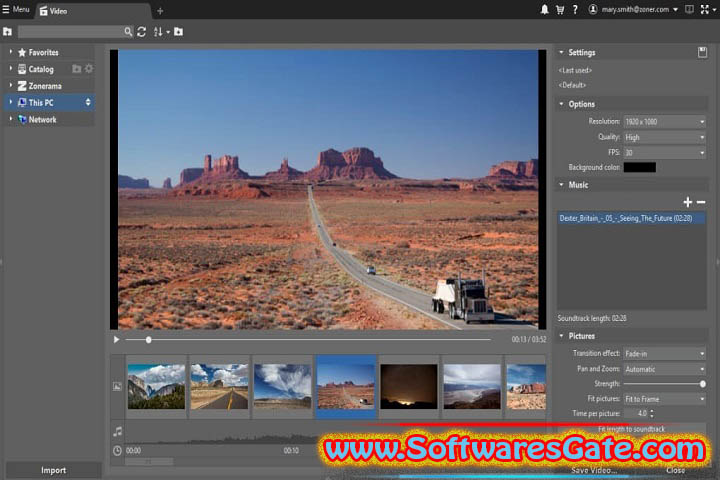This screenshot has width=720, height=480.
Task: Open the Quality dropdown
Action: (x=664, y=137)
